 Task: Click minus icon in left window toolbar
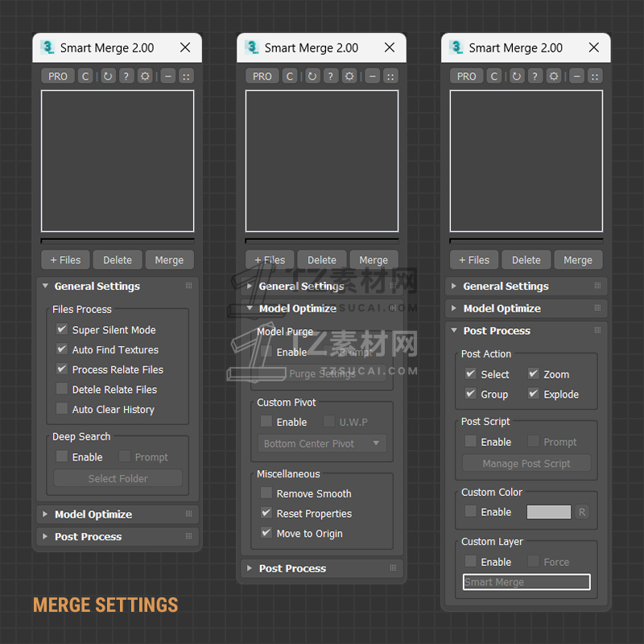[x=168, y=76]
